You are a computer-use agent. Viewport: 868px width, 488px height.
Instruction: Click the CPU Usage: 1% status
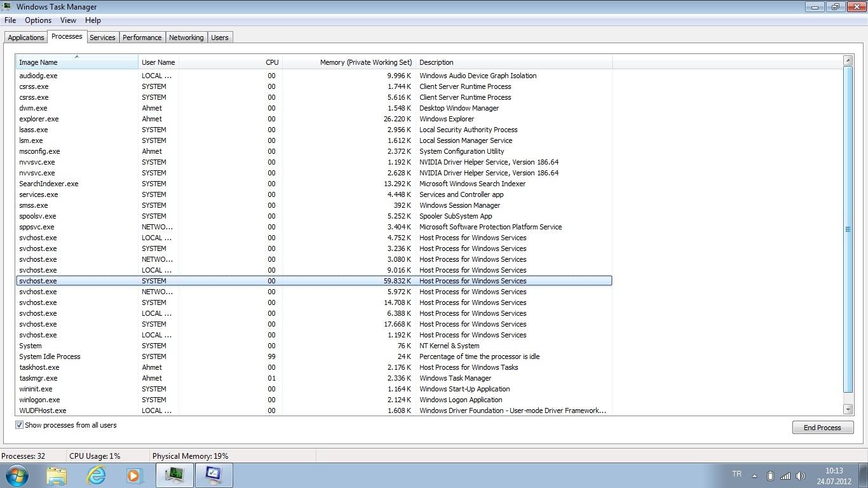coord(95,456)
